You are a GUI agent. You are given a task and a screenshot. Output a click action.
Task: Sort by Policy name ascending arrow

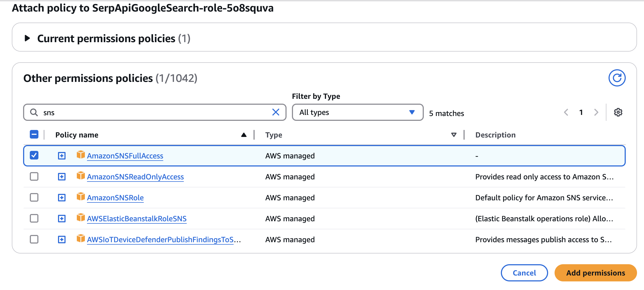point(244,135)
